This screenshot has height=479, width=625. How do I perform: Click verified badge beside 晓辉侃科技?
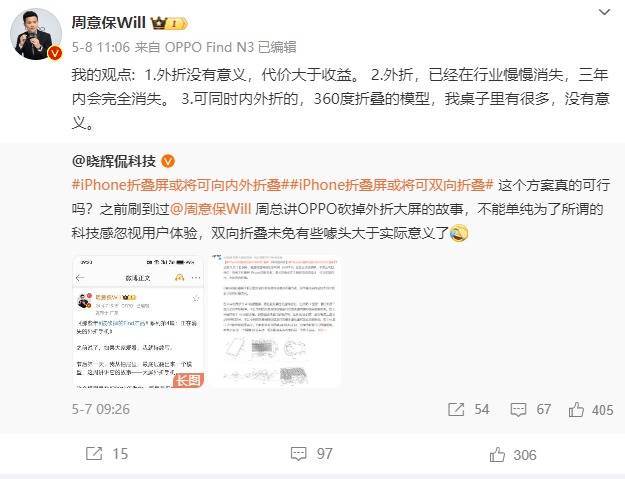[x=168, y=161]
